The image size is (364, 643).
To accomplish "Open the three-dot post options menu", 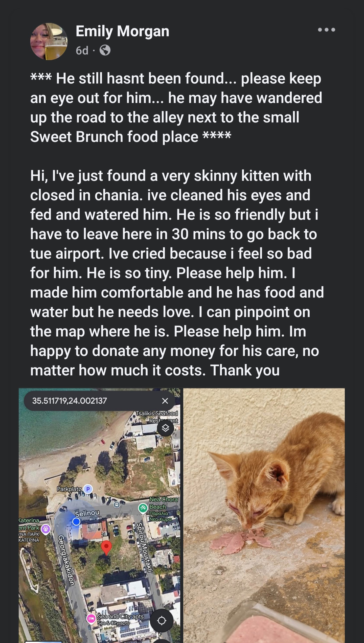I will coord(326,30).
